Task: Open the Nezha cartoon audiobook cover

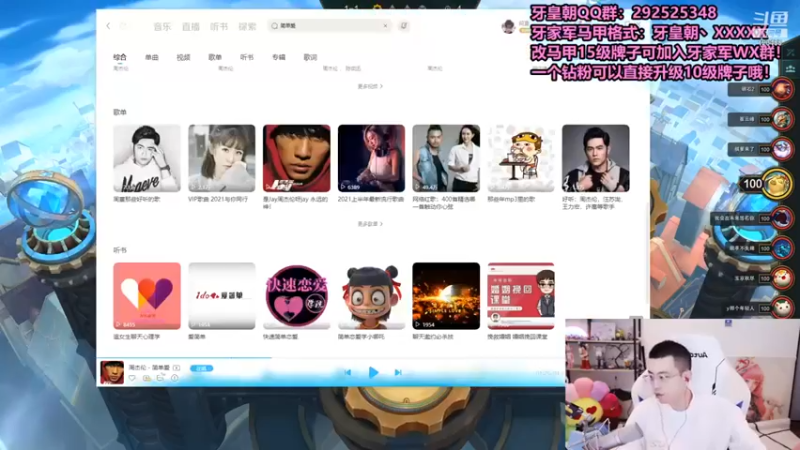Action: pyautogui.click(x=371, y=296)
